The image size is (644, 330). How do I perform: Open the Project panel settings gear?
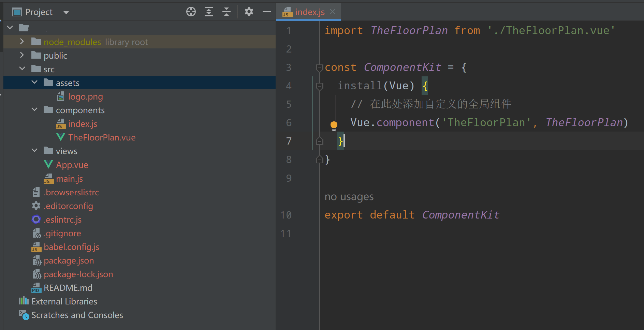[249, 12]
